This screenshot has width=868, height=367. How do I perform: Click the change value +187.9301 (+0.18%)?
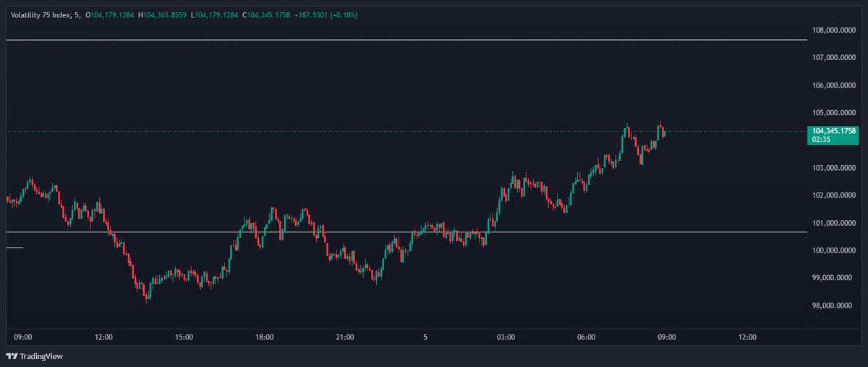325,14
